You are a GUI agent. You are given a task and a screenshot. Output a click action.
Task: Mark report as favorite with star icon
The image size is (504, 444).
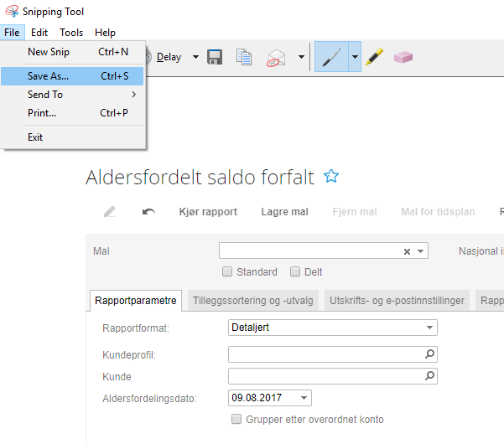click(x=331, y=176)
